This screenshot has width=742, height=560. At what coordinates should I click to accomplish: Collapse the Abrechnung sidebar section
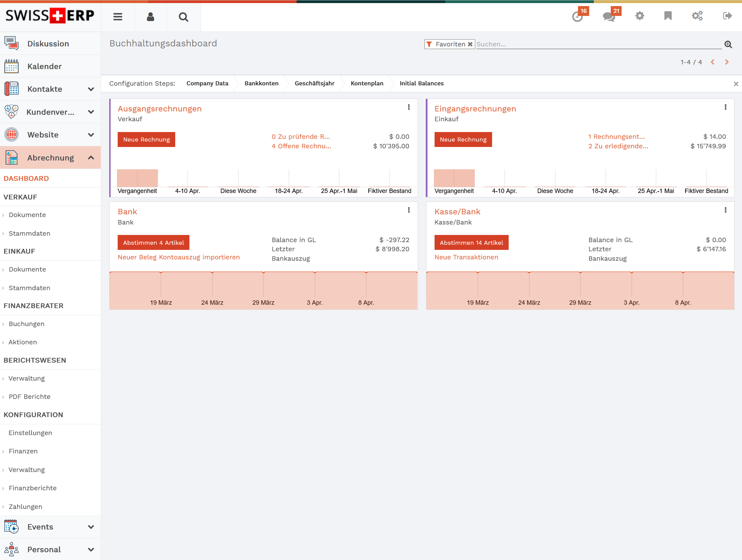(91, 158)
